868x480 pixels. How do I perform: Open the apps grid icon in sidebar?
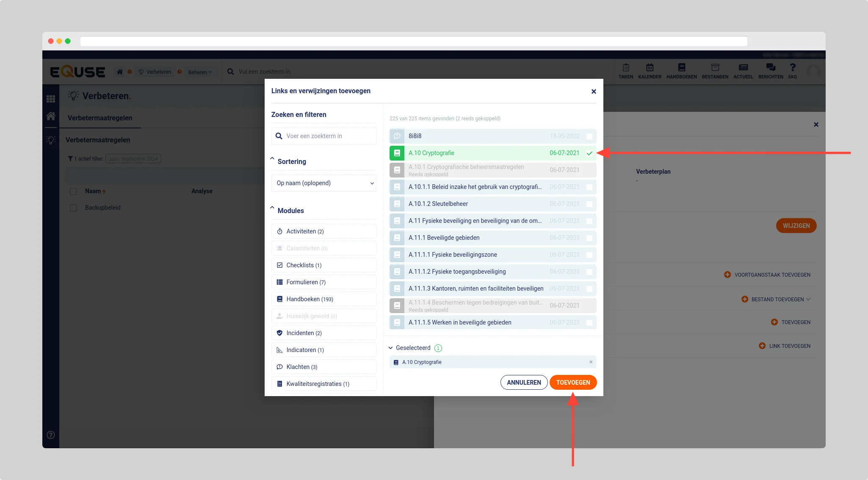(51, 99)
